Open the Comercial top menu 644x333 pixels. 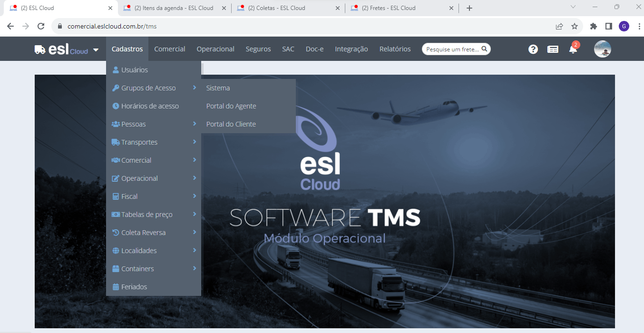coord(170,49)
